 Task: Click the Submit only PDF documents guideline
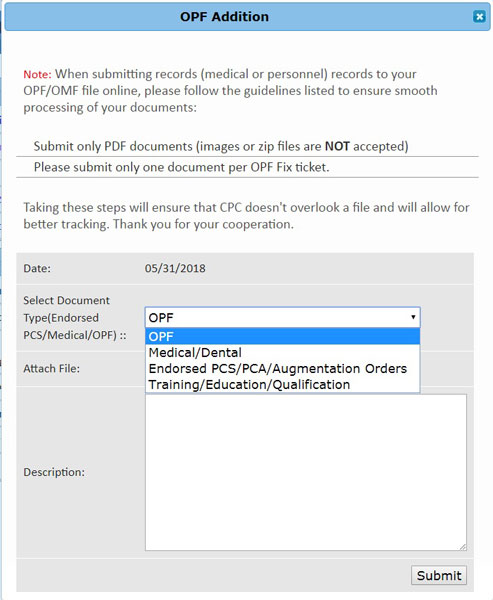(x=221, y=146)
